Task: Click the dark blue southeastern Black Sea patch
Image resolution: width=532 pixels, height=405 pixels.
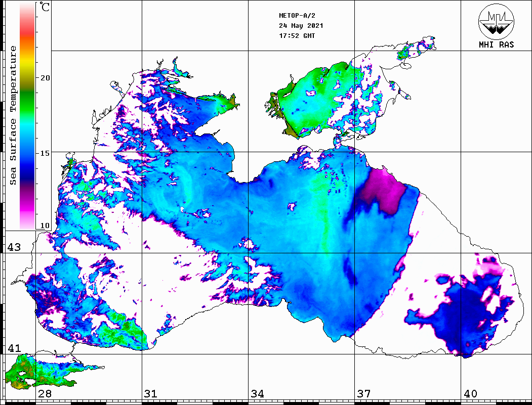Action: point(467,315)
